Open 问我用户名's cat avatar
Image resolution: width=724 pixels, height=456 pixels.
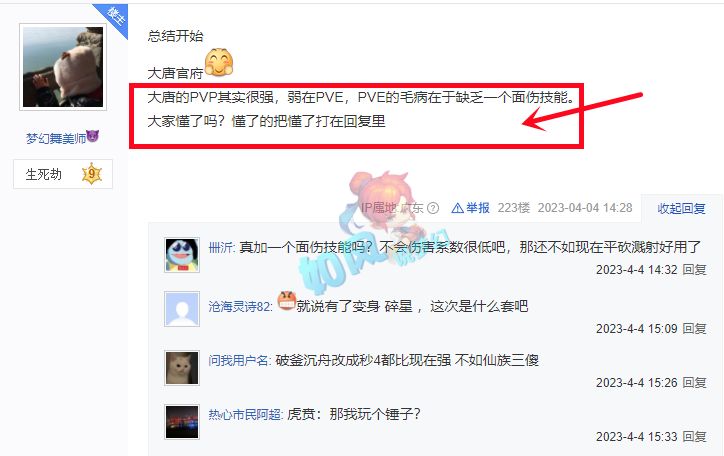point(182,368)
